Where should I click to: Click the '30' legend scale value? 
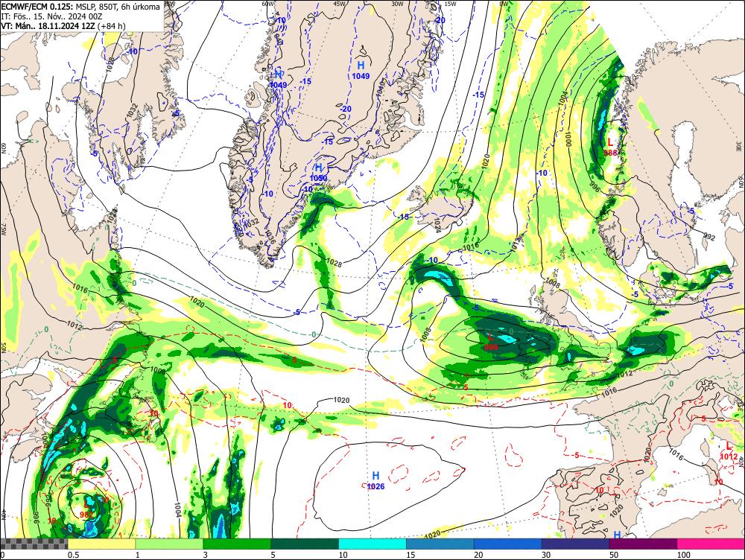[546, 555]
